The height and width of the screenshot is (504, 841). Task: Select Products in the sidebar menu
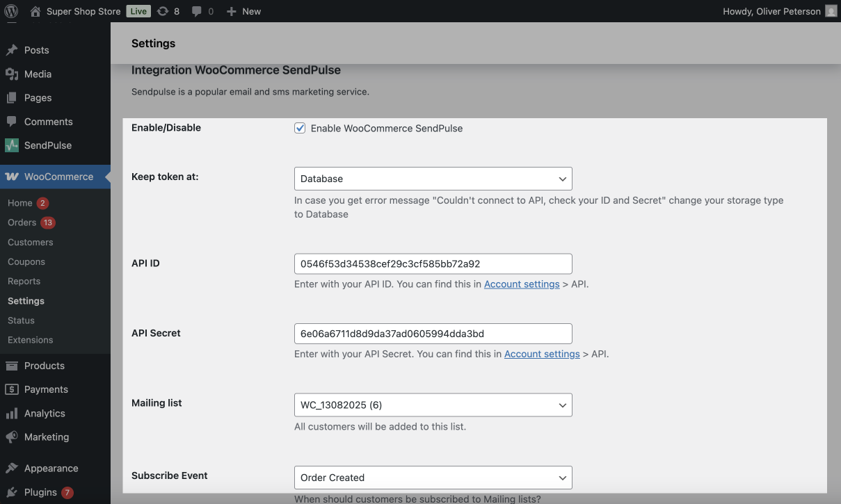tap(44, 366)
